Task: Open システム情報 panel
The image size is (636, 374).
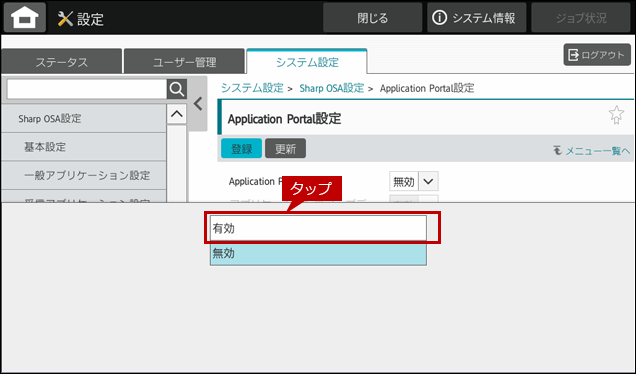Action: 476,18
